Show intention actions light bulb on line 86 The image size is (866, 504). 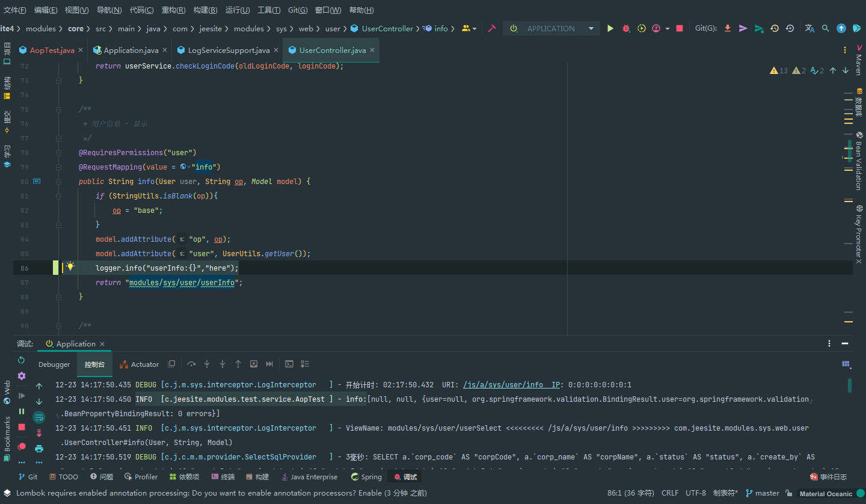click(70, 266)
